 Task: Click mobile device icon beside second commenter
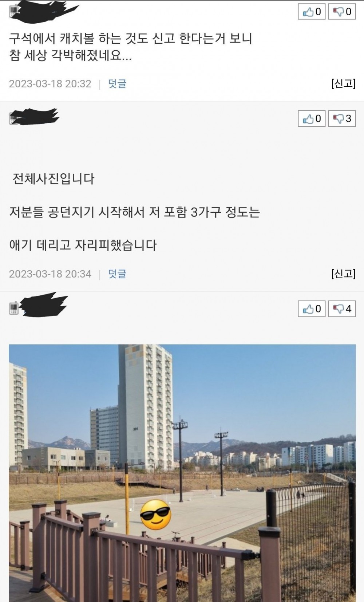[13, 118]
